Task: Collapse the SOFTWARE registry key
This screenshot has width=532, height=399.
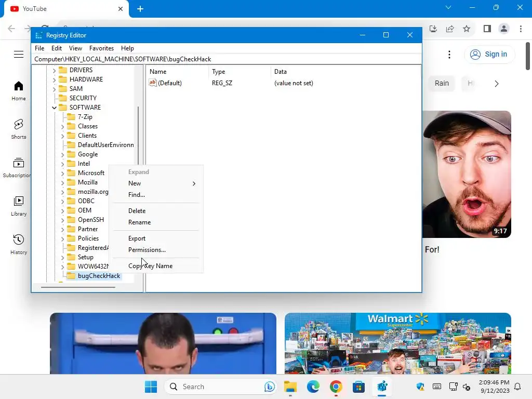Action: coord(54,108)
